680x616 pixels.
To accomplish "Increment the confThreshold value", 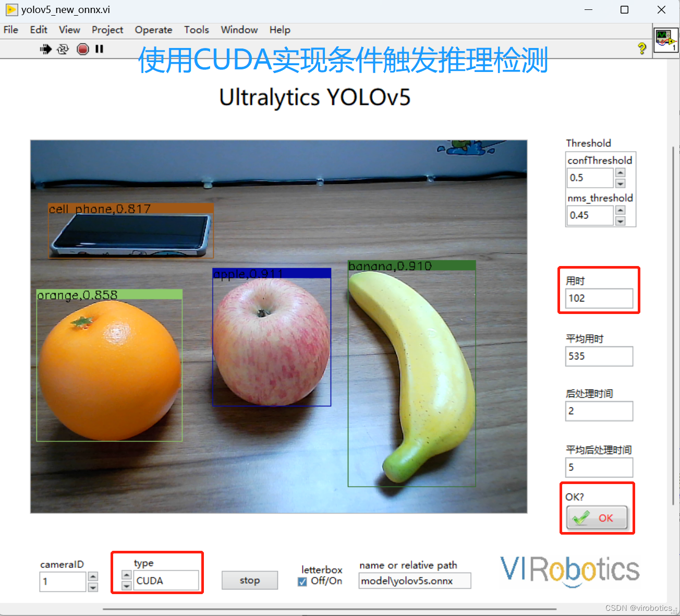I will pyautogui.click(x=621, y=173).
